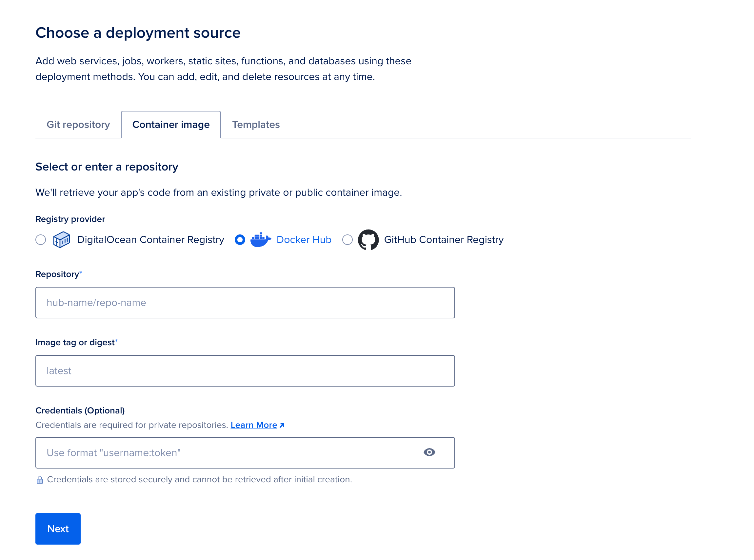The height and width of the screenshot is (560, 754).
Task: Click the Docker whale icon
Action: pyautogui.click(x=260, y=240)
